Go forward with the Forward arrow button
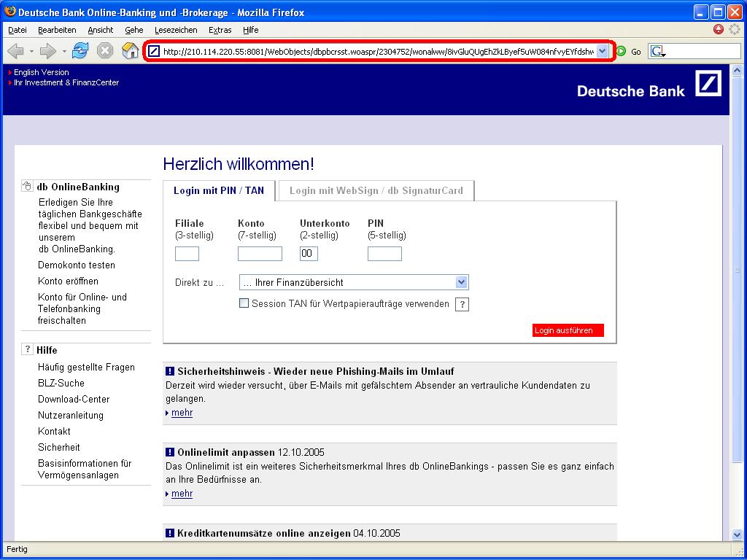 point(48,51)
